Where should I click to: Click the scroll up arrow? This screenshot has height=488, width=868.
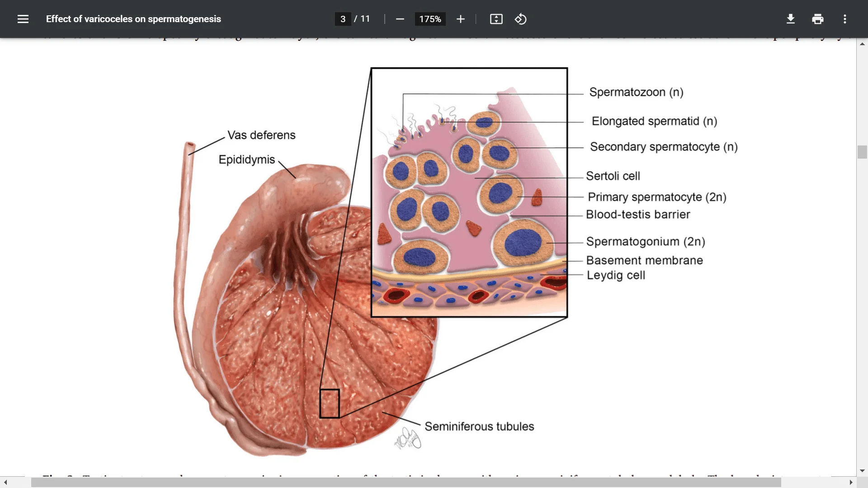click(862, 44)
